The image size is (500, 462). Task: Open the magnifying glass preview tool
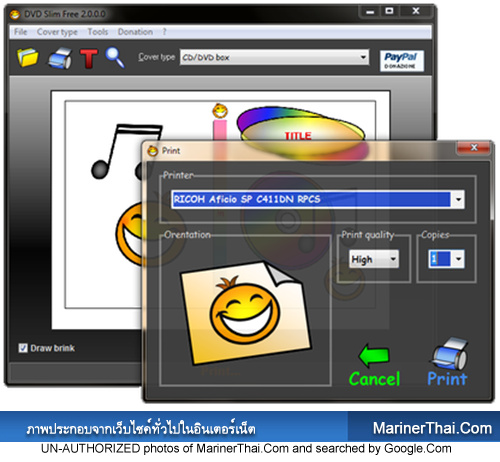click(x=115, y=58)
